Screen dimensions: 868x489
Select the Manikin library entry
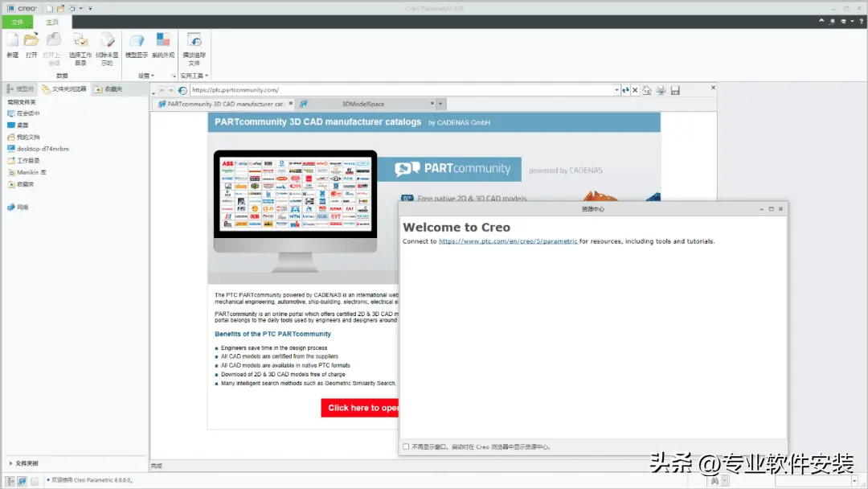[x=27, y=173]
